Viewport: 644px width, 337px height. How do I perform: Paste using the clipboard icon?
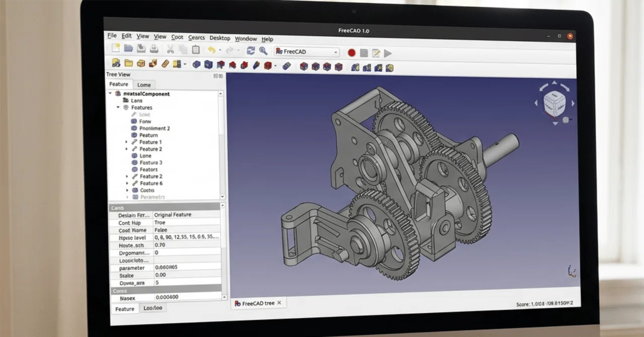click(x=196, y=50)
